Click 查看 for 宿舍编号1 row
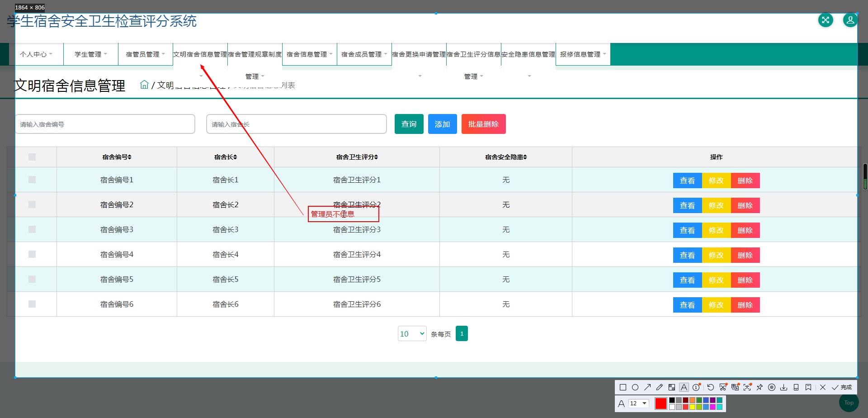 (687, 180)
